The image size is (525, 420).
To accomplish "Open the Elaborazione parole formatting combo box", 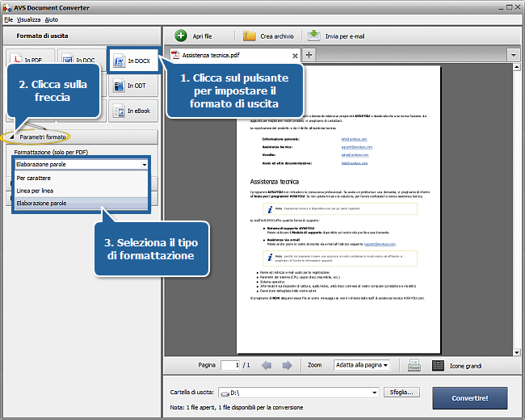I will [x=82, y=165].
